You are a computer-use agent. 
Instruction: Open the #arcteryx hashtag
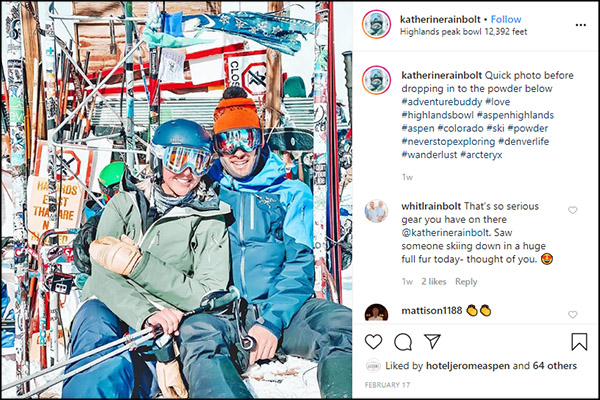click(x=481, y=155)
